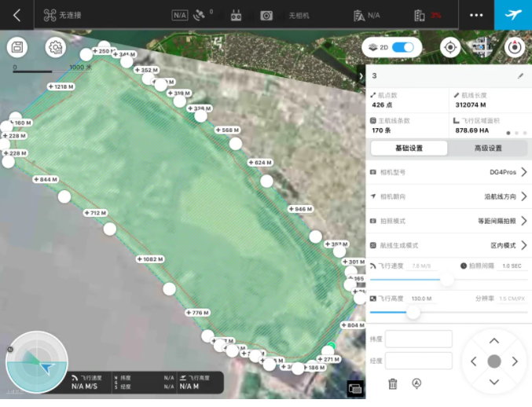Open map settings gear icon
This screenshot has width=532, height=407.
tap(55, 47)
